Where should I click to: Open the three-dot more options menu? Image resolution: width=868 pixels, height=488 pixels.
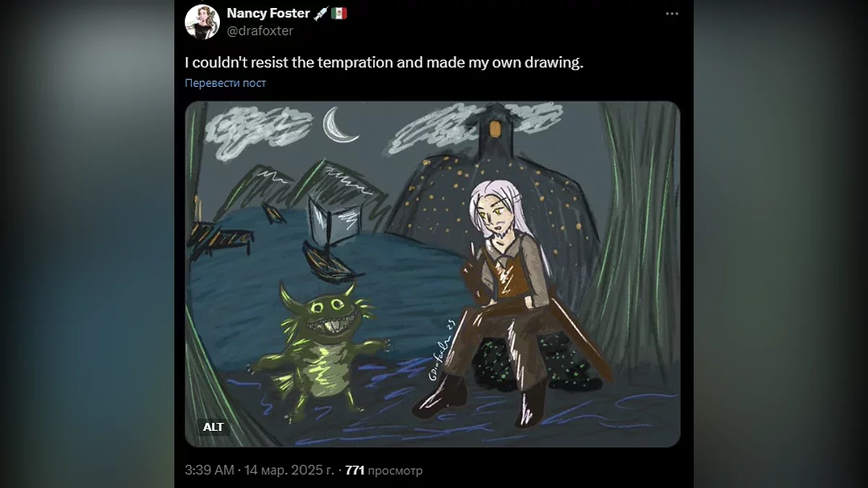[x=673, y=14]
